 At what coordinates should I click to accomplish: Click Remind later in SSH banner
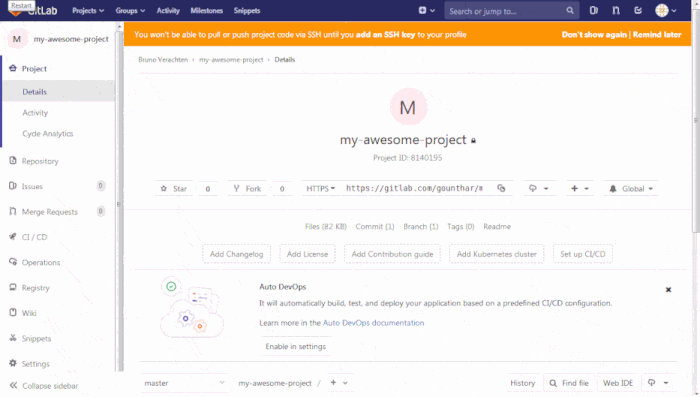click(x=657, y=34)
